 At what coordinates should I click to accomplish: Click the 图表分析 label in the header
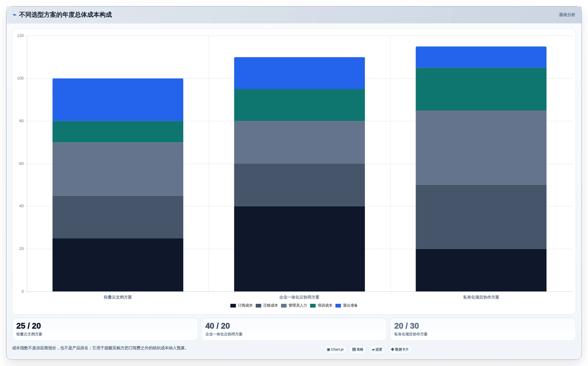pos(567,15)
